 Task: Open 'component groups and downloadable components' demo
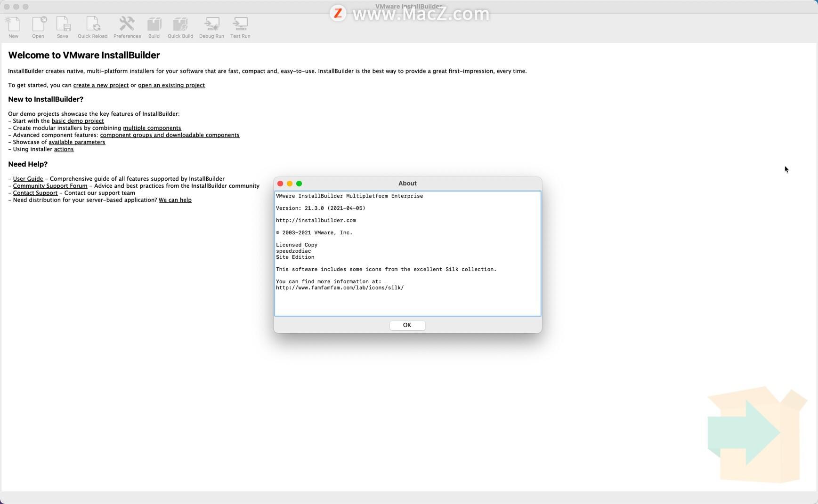pyautogui.click(x=170, y=135)
